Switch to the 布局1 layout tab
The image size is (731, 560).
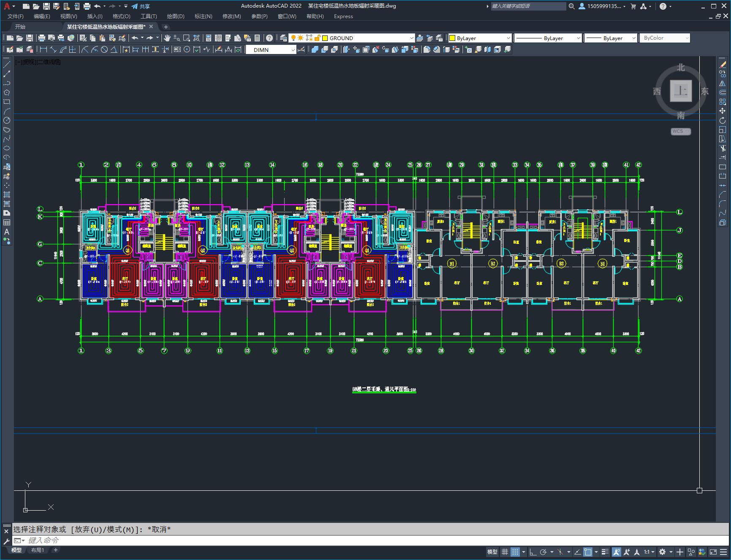(x=38, y=550)
